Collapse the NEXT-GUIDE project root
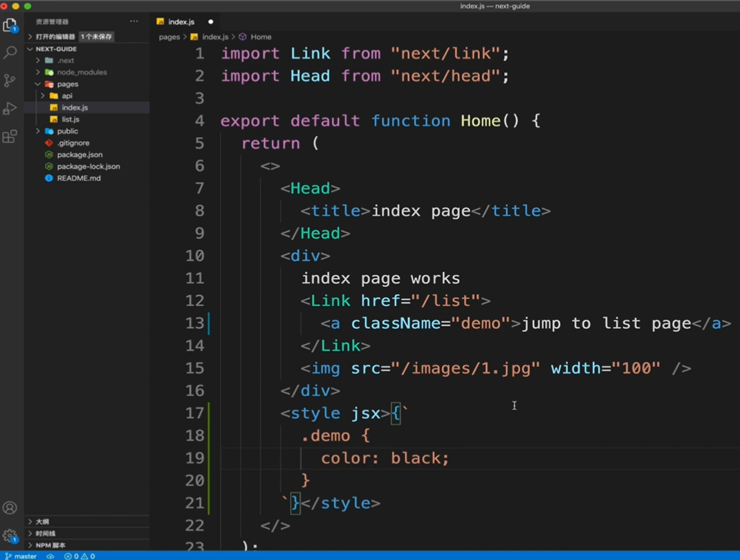This screenshot has width=740, height=560. pos(30,48)
